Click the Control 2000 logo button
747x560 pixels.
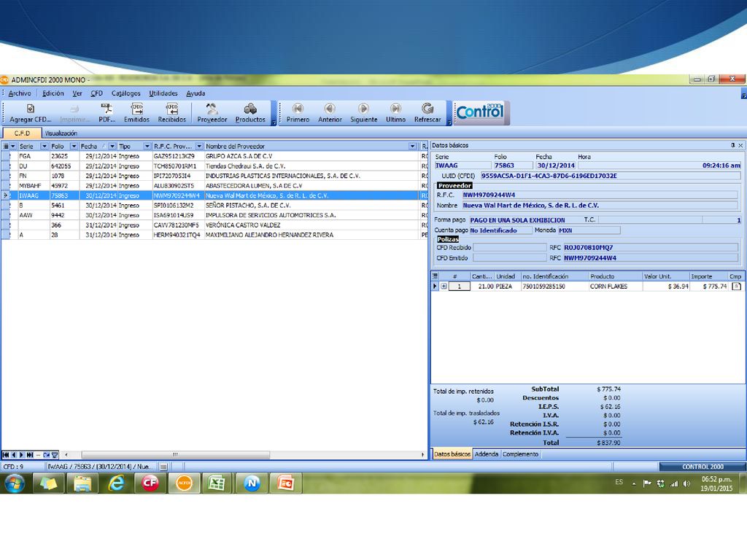(x=480, y=112)
